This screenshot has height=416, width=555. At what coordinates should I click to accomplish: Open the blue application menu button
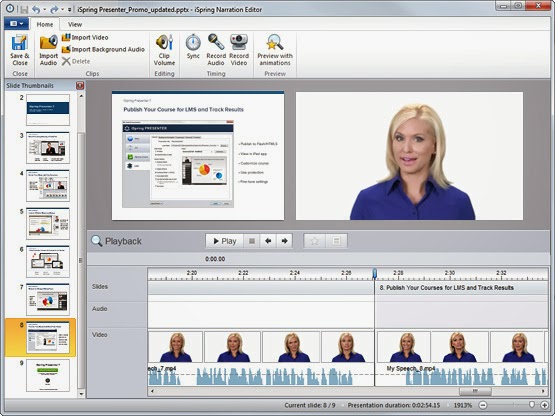pyautogui.click(x=17, y=24)
